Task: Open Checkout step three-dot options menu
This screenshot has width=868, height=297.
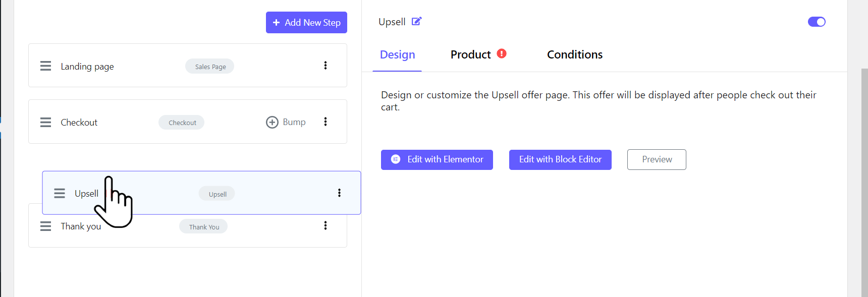Action: click(x=325, y=122)
